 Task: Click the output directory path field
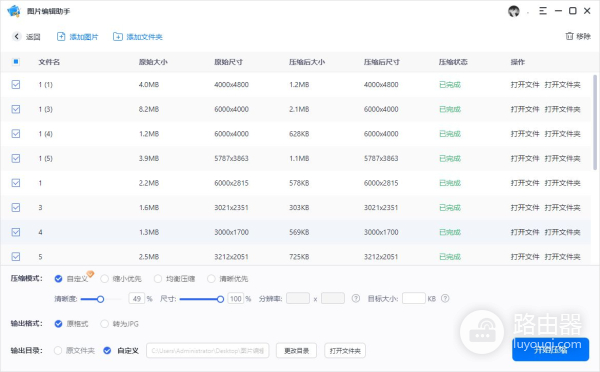click(x=207, y=351)
